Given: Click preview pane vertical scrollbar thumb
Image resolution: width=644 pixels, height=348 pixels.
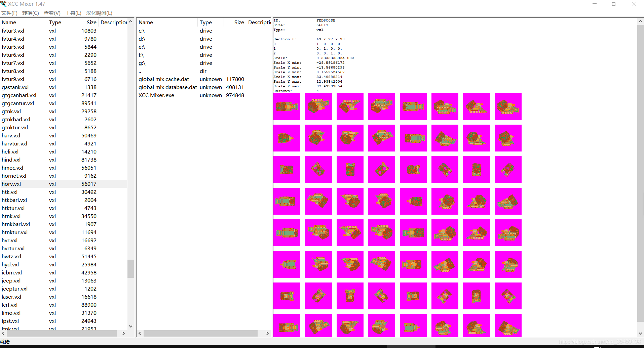Looking at the screenshot, I should 640,173.
